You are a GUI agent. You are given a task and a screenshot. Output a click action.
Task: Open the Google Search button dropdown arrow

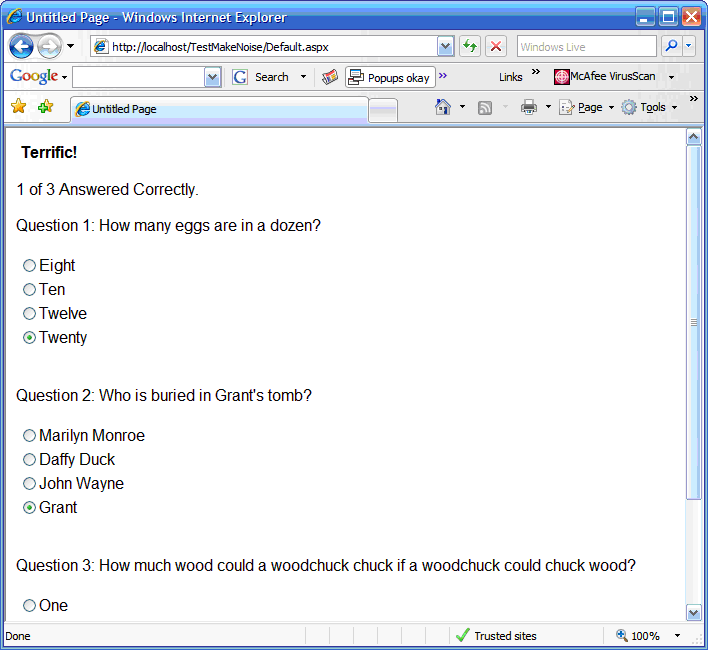(x=303, y=77)
